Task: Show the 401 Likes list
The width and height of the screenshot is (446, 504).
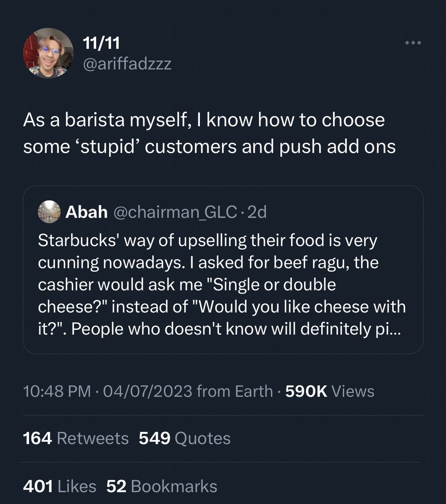Action: [x=60, y=486]
